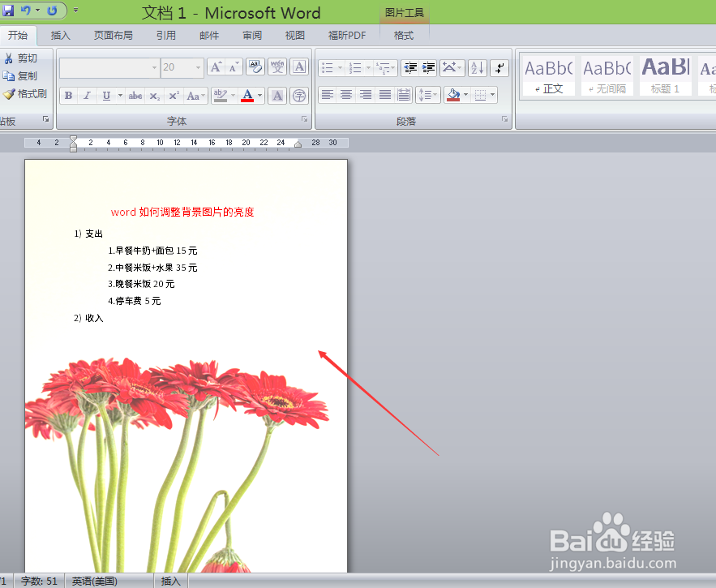Apply the strikethrough effect
The width and height of the screenshot is (716, 588).
pyautogui.click(x=134, y=95)
